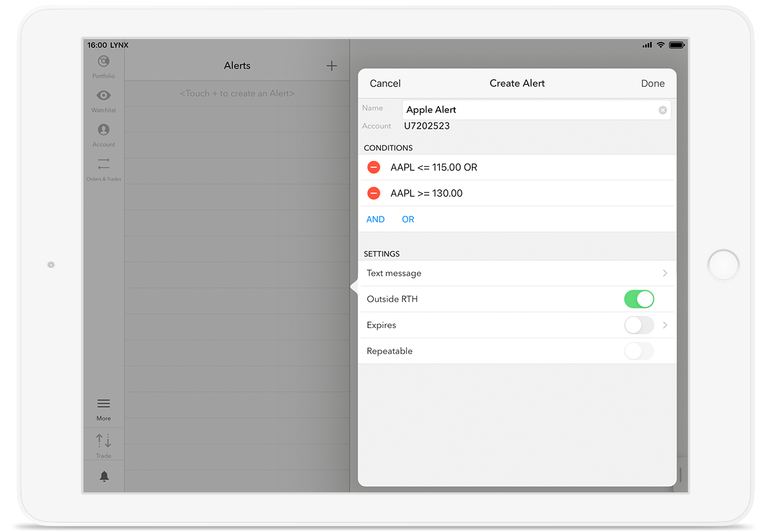Tap the Outside RTH label
The image size is (769, 532).
[x=392, y=299]
